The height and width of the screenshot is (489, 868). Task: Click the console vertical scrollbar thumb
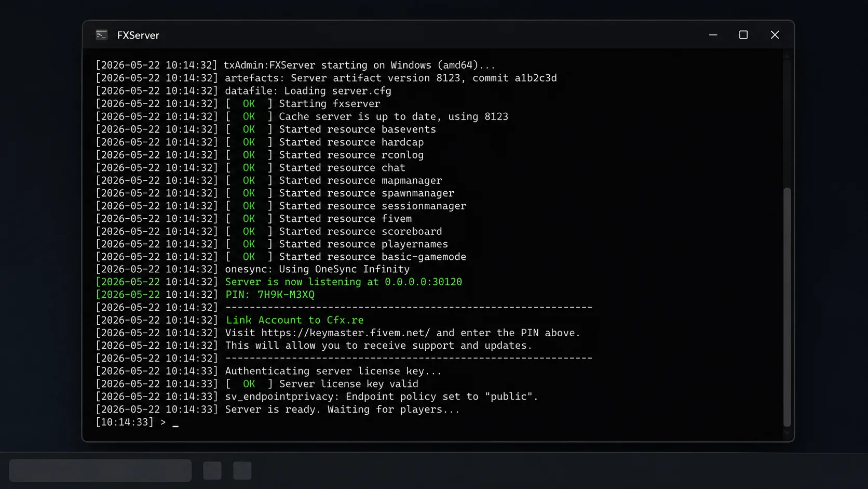[x=787, y=307]
